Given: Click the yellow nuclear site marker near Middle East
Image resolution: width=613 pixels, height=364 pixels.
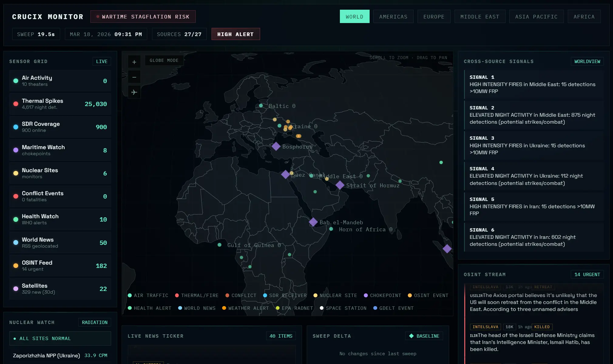Looking at the screenshot, I should click(x=326, y=179).
